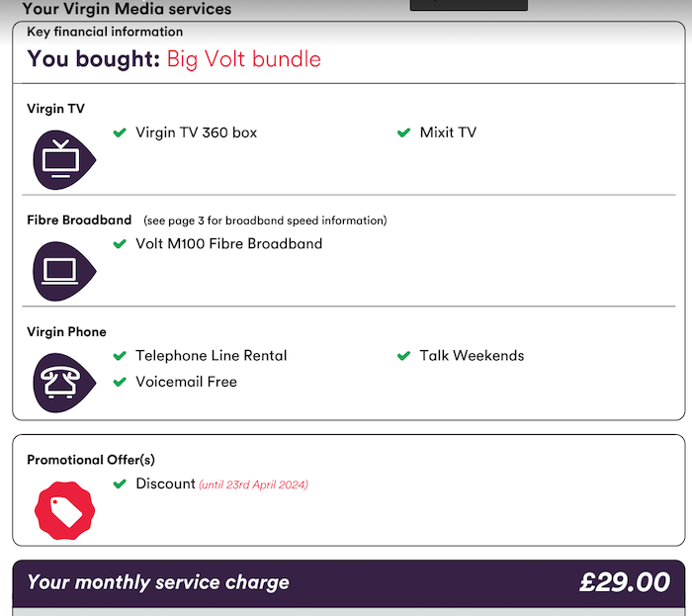Click the see page 3 broadband speed note
This screenshot has width=692, height=616.
[x=265, y=220]
